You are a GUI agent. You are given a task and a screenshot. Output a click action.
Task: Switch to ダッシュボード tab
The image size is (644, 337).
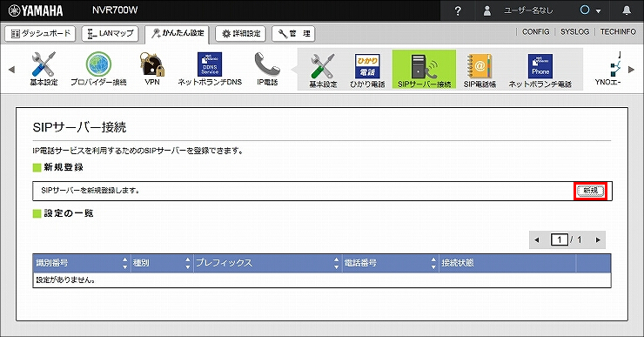coord(40,33)
